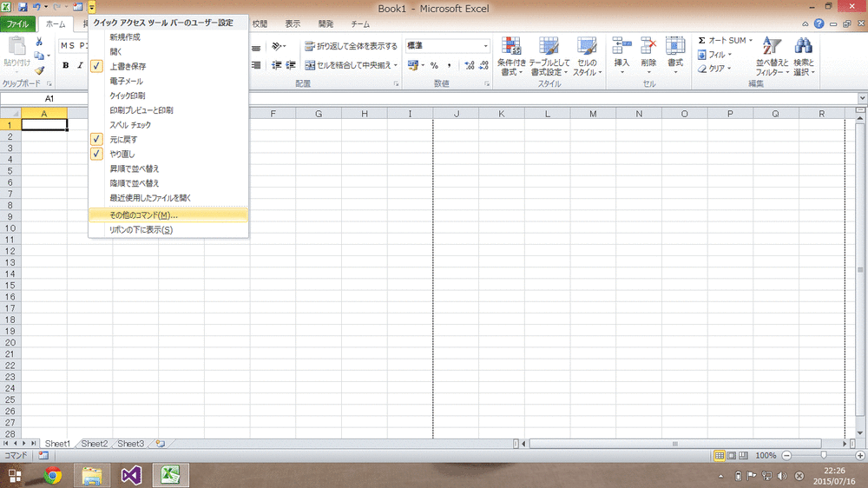Click the decrease indent icon
868x488 pixels.
276,65
